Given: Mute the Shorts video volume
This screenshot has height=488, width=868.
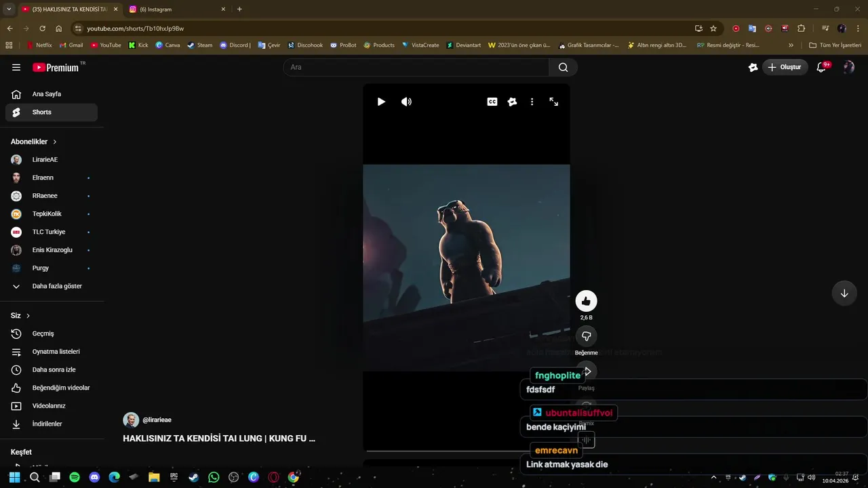Looking at the screenshot, I should pyautogui.click(x=406, y=102).
